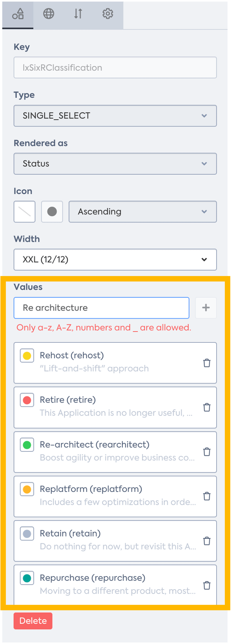This screenshot has width=231, height=644.
Task: Open the gear settings tab
Action: (x=108, y=14)
